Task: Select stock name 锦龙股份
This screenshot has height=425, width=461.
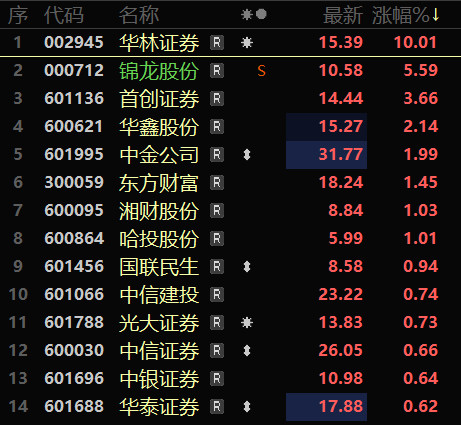Action: 159,71
